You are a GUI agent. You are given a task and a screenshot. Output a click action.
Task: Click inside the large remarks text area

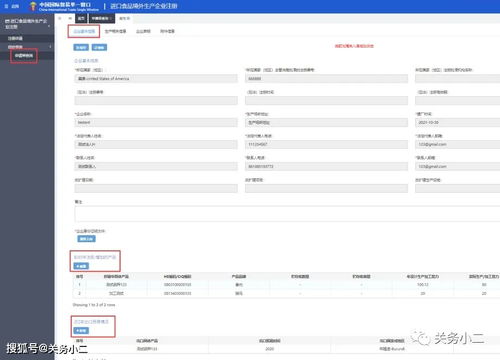click(x=287, y=214)
